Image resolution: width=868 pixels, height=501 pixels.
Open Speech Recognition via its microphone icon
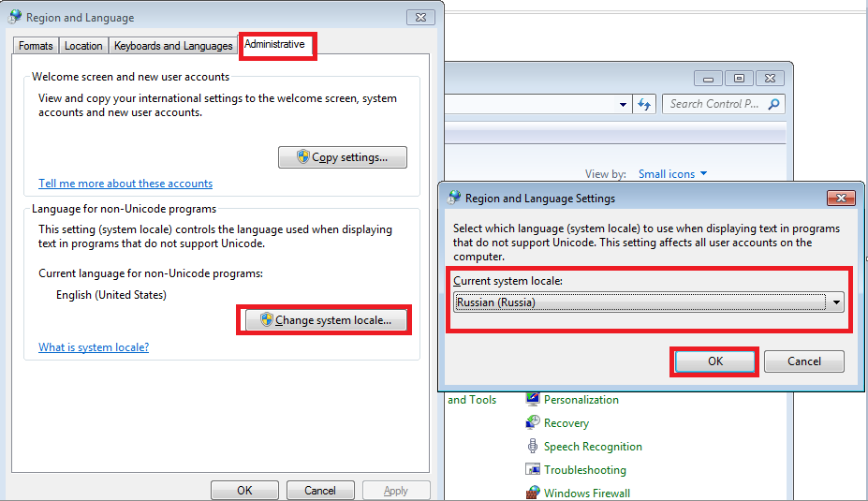click(x=533, y=447)
